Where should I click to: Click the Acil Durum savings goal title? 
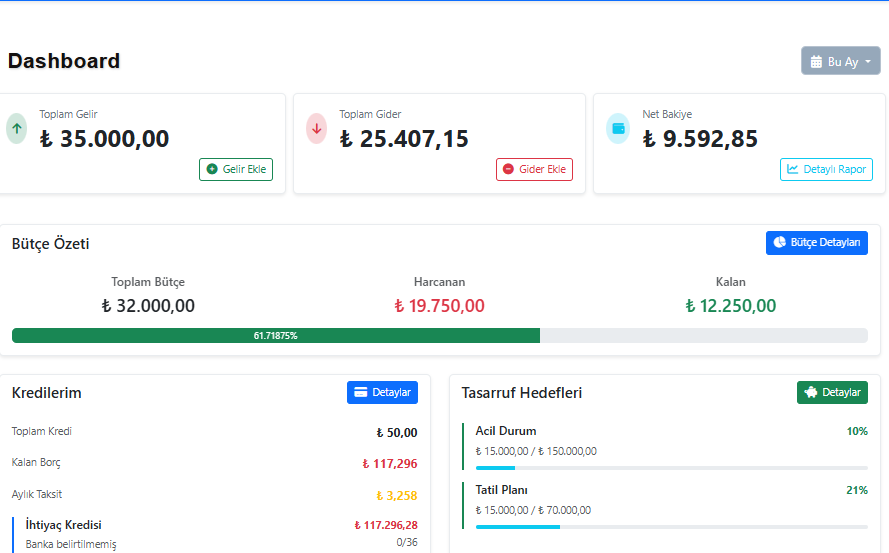pyautogui.click(x=506, y=431)
